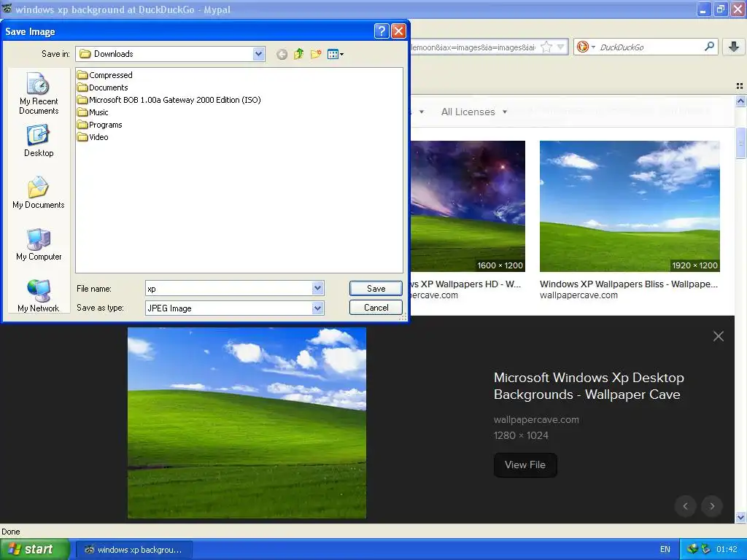This screenshot has width=747, height=560.
Task: Open the URL history dropdown arrow
Action: coord(561,47)
